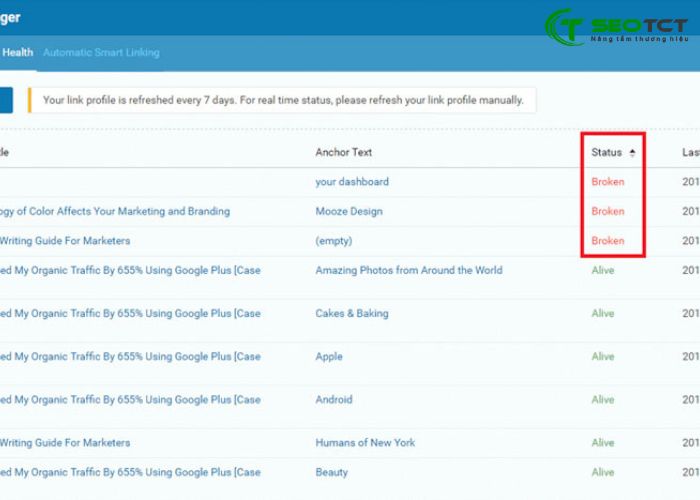The height and width of the screenshot is (500, 700).
Task: Sort the table by the Status column arrow
Action: (x=632, y=153)
